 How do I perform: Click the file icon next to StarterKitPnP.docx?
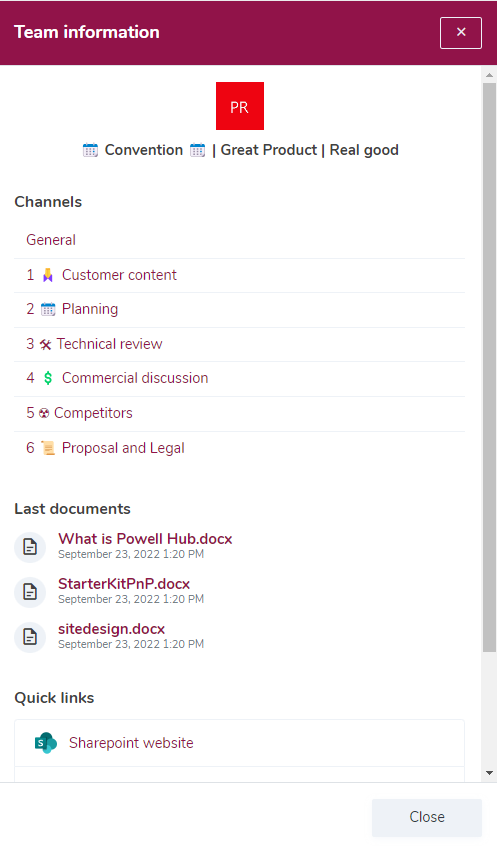30,591
